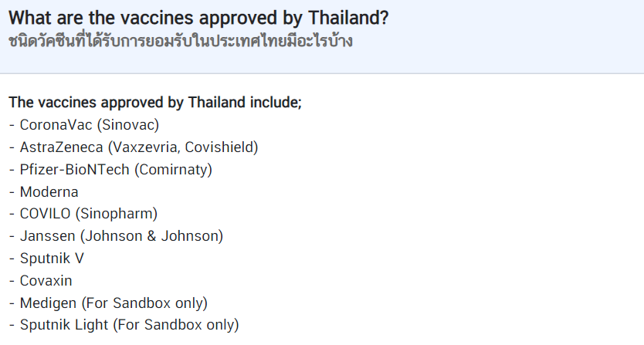Click the word "Comirnaty"
The height and width of the screenshot is (345, 644).
click(x=173, y=169)
